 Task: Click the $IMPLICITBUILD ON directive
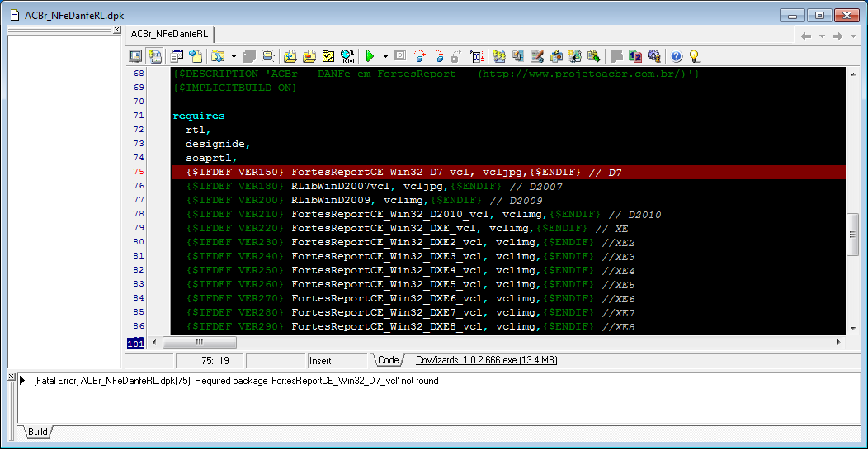click(x=234, y=88)
